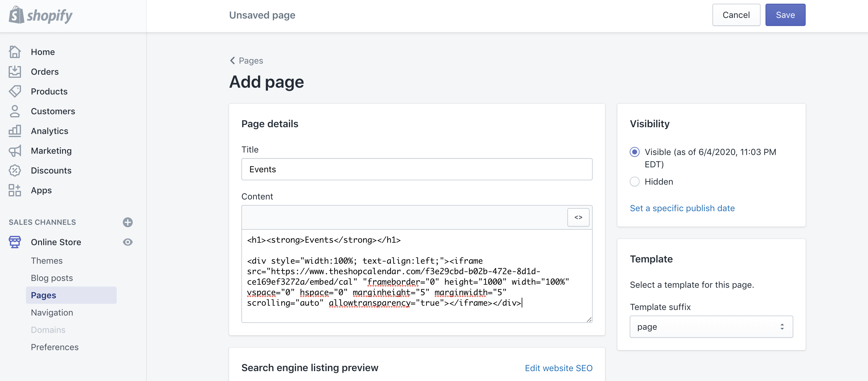Click the Unsaved page header text
This screenshot has height=381, width=868.
(262, 15)
